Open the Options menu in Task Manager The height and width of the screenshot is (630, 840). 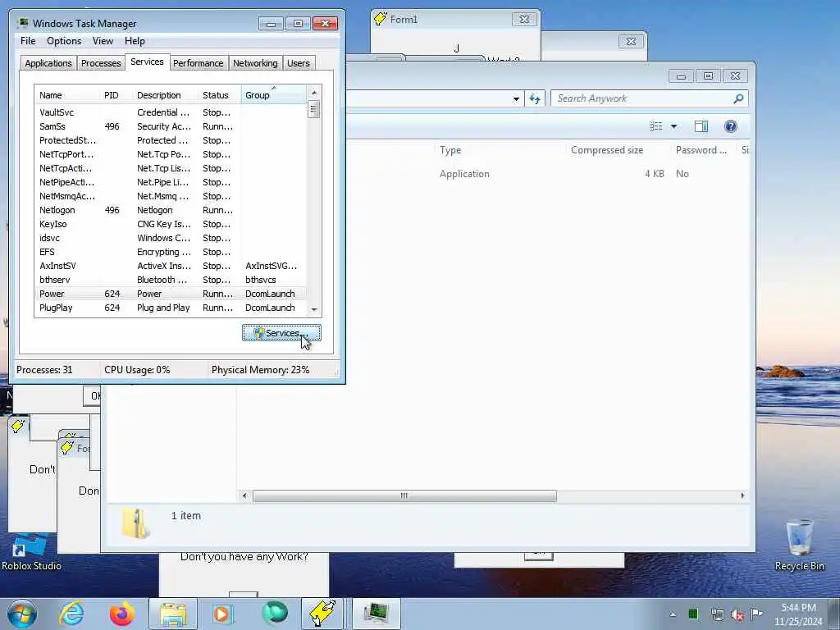point(64,41)
